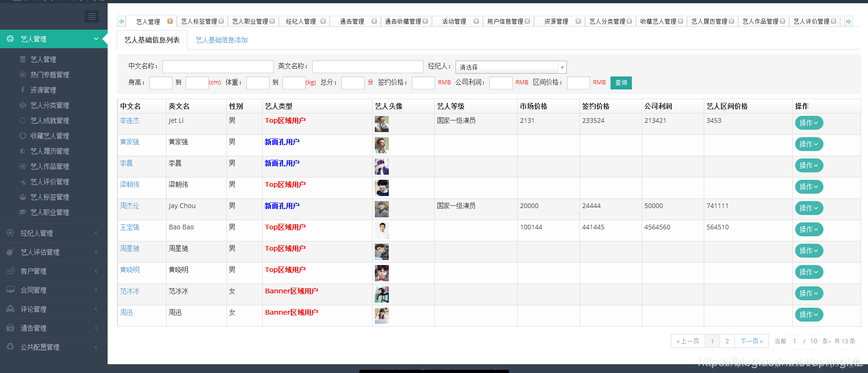Focus the 英文名称 input field
The image size is (868, 373).
tap(368, 67)
